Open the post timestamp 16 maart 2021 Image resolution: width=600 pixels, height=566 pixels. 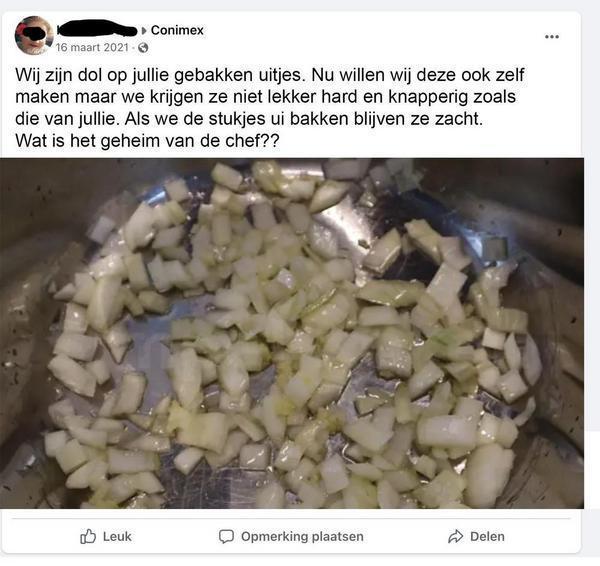tap(92, 47)
